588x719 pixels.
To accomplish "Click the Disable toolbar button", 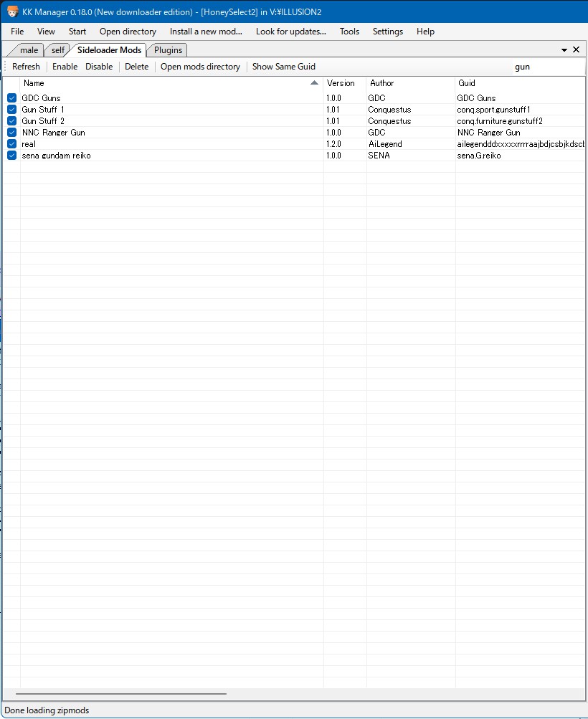I will coord(99,67).
